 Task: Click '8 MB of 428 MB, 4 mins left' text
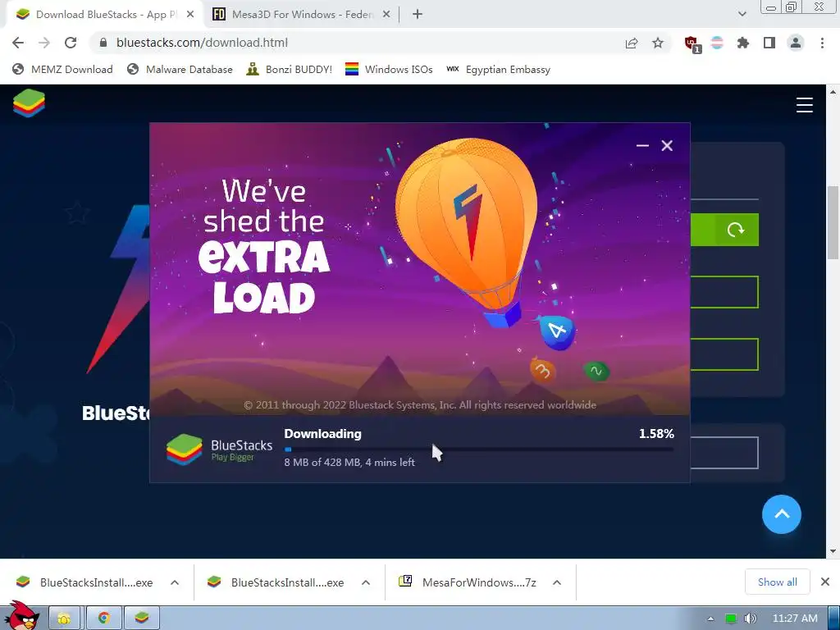point(349,462)
